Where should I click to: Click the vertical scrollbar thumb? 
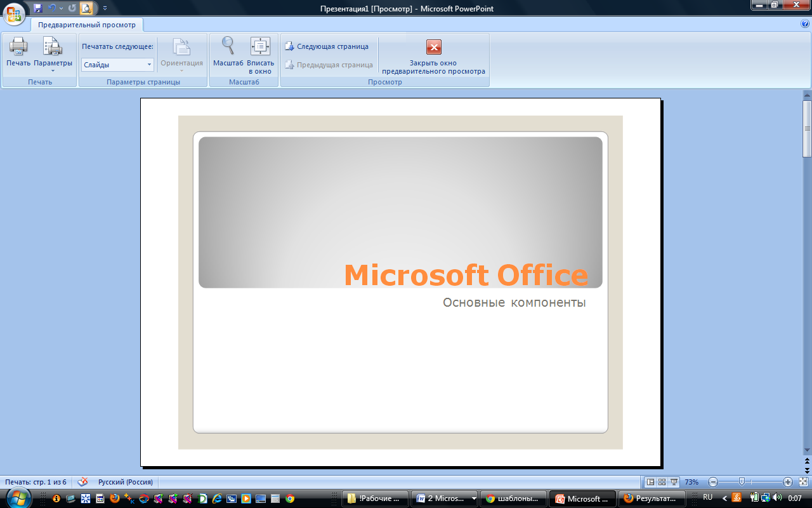tap(807, 129)
